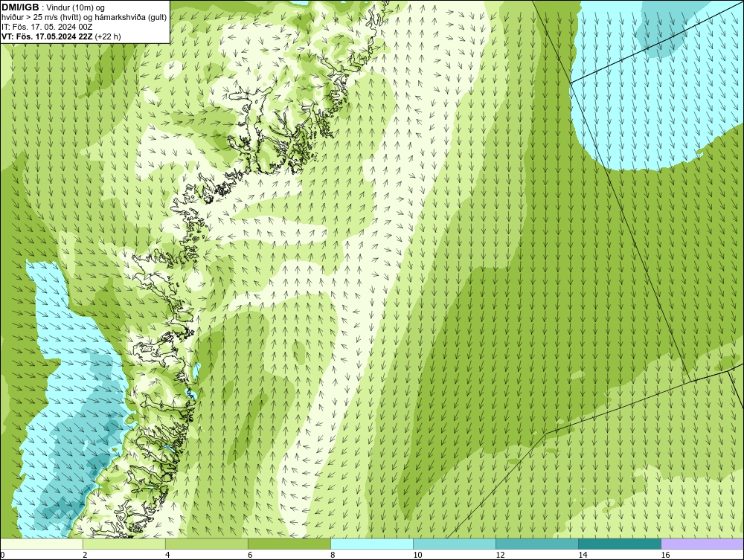Click the valid time 'VT: Fös. 17.05.2024 22Z'
Screen dimensions: 744x560
(x=48, y=36)
